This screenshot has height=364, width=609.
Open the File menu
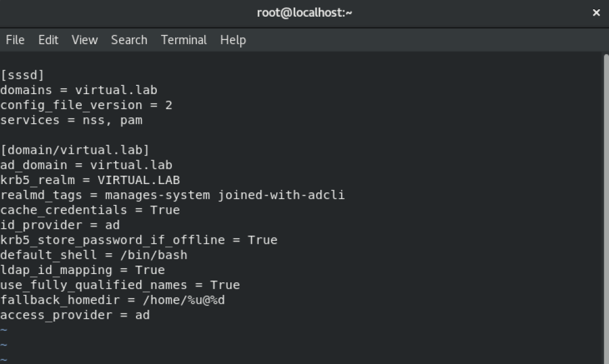coord(14,40)
